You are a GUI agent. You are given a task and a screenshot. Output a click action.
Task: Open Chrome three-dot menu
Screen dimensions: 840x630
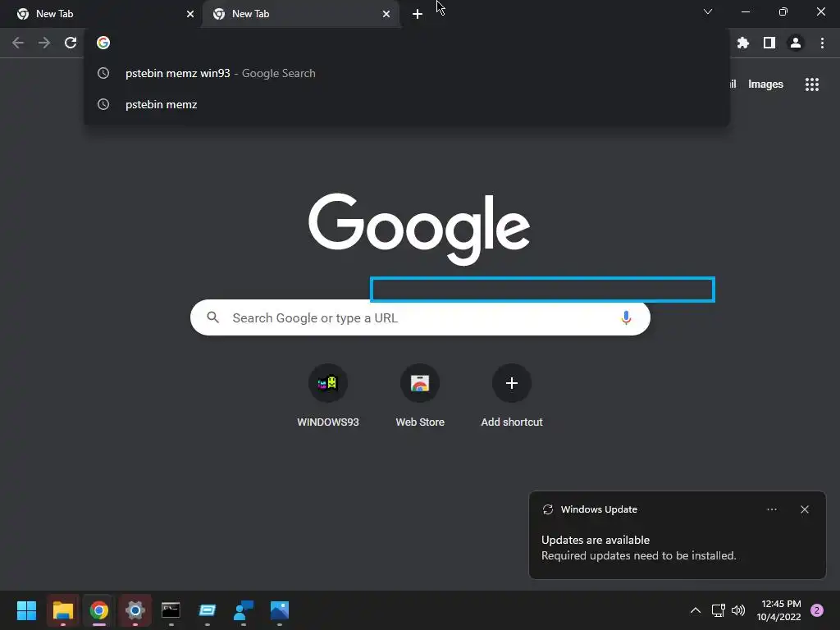coord(822,43)
